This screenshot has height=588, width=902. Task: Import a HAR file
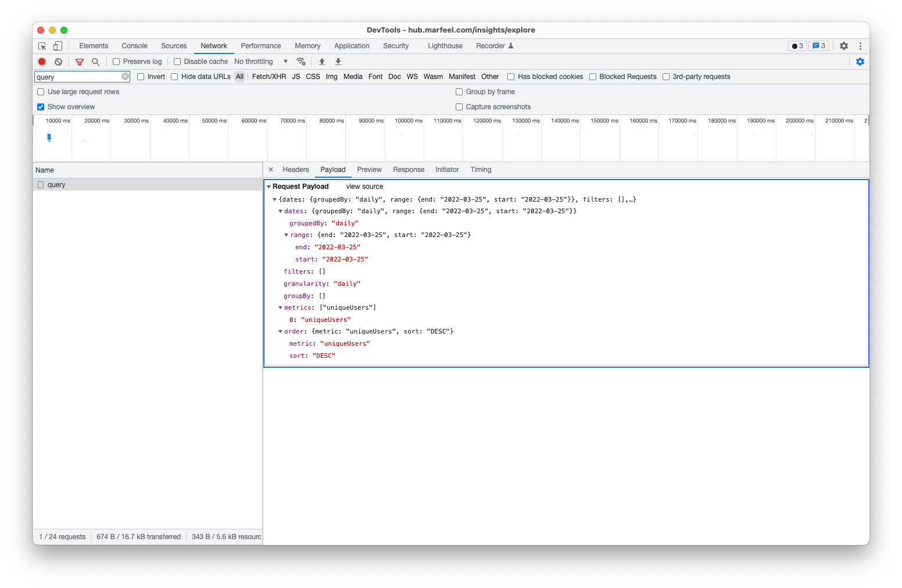(x=322, y=62)
